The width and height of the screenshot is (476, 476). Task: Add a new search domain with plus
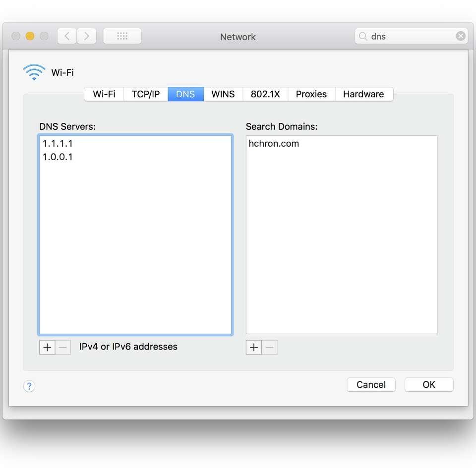click(253, 347)
